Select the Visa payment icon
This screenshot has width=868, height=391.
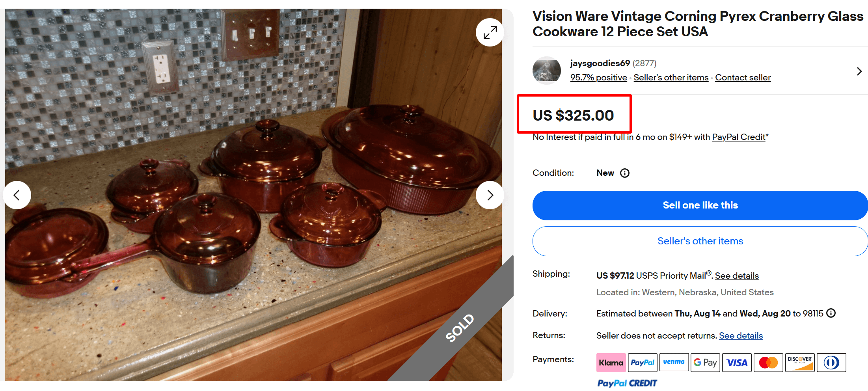pyautogui.click(x=736, y=362)
